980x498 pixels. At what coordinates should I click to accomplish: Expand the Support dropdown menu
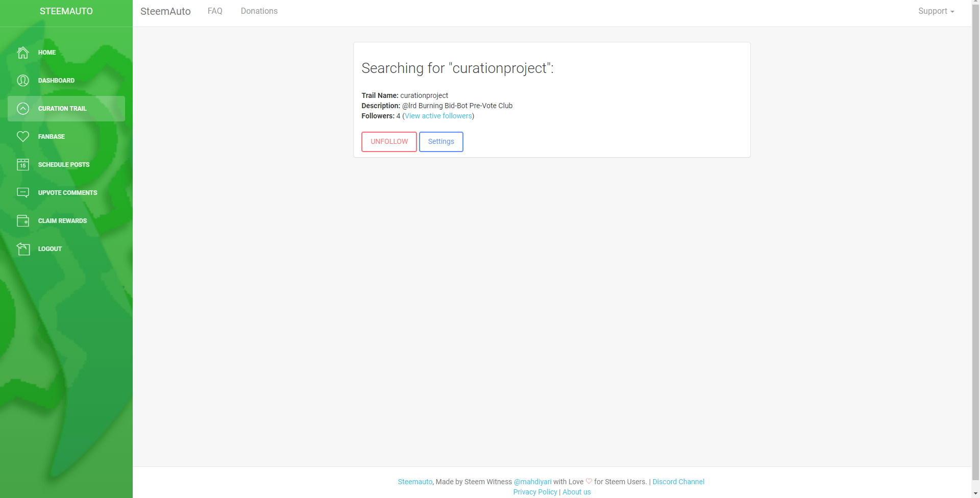936,11
